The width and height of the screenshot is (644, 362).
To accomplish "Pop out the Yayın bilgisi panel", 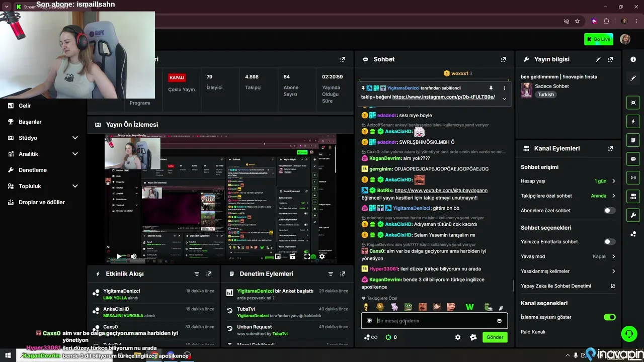I will click(x=610, y=59).
